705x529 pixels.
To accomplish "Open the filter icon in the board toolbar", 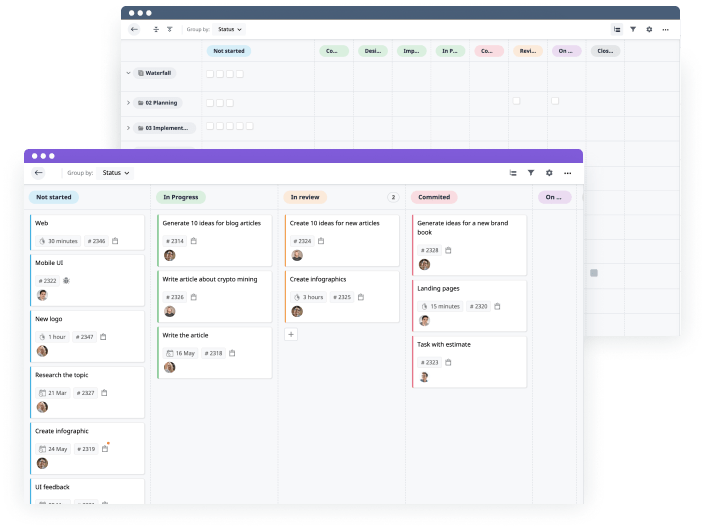I will (531, 173).
